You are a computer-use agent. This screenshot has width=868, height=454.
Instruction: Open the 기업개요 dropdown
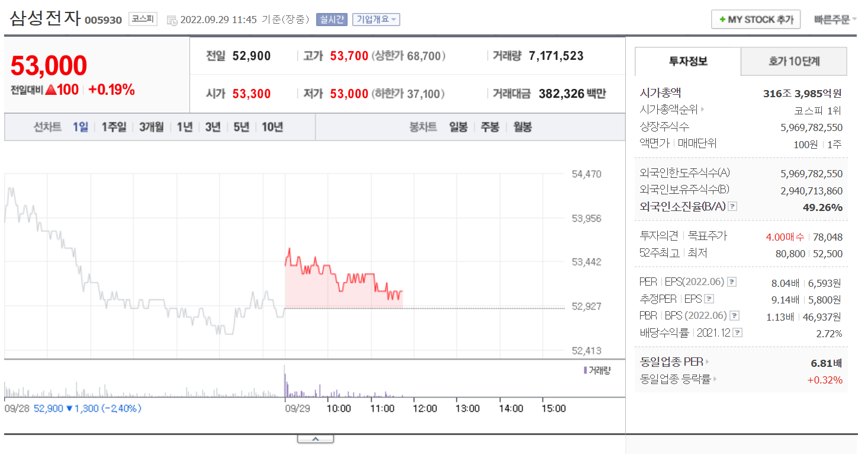point(376,20)
